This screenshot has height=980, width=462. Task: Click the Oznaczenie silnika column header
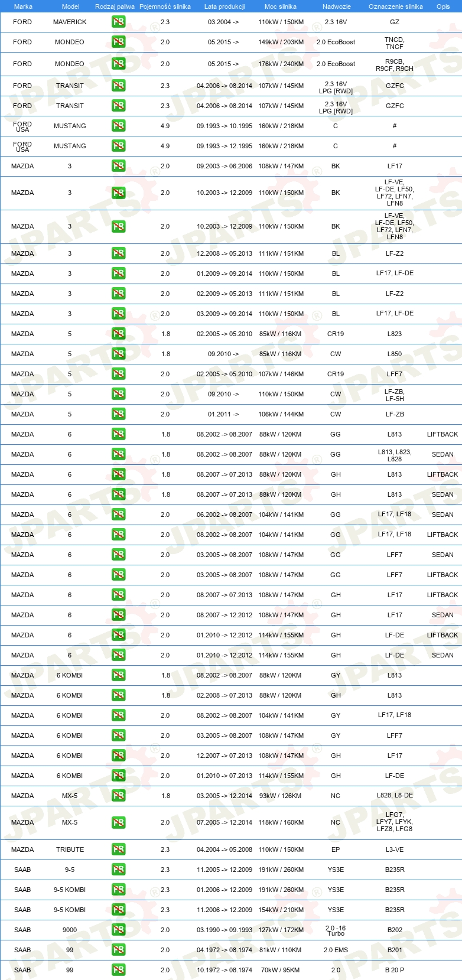click(396, 6)
